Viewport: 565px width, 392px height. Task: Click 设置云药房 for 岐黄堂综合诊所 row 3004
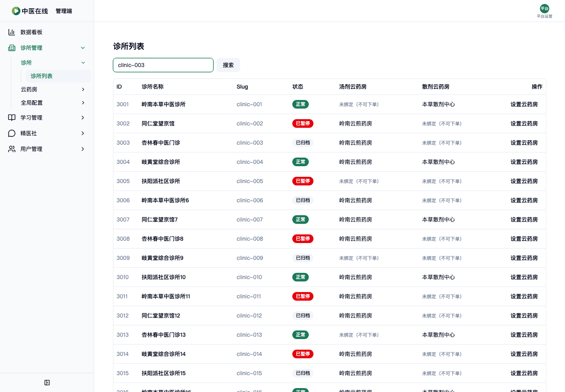[x=524, y=162]
